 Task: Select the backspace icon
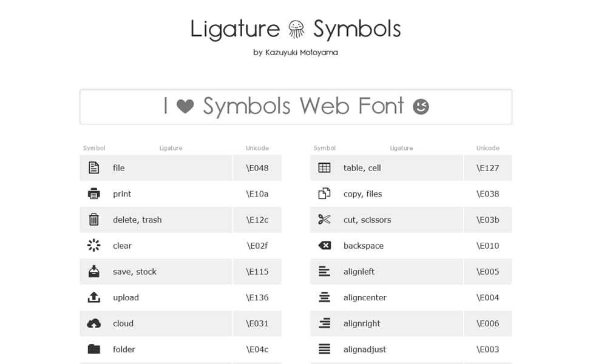pyautogui.click(x=324, y=246)
